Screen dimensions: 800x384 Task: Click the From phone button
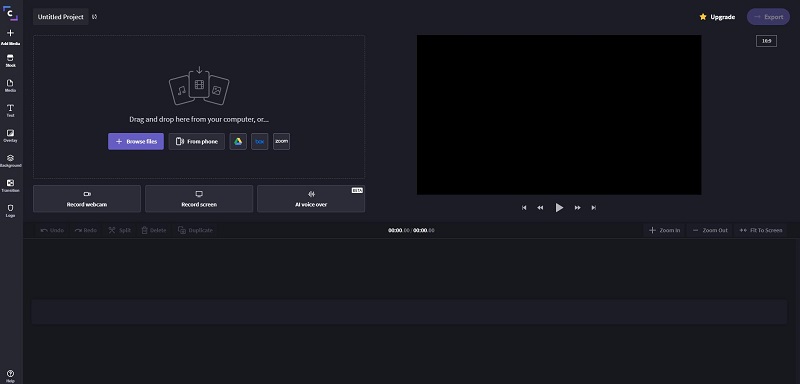click(197, 141)
